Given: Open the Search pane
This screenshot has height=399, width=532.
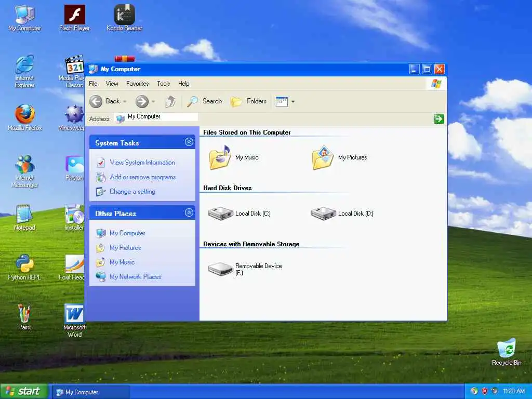Looking at the screenshot, I should tap(205, 101).
